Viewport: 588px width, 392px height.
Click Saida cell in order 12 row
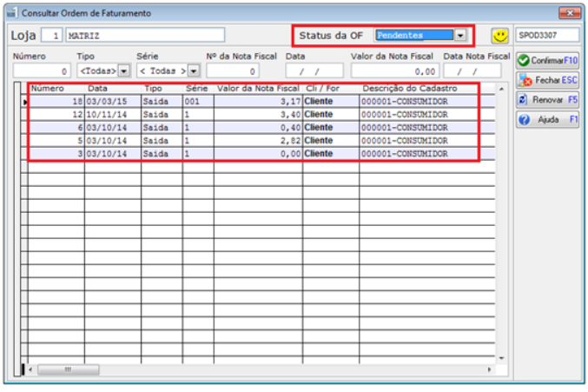click(162, 115)
